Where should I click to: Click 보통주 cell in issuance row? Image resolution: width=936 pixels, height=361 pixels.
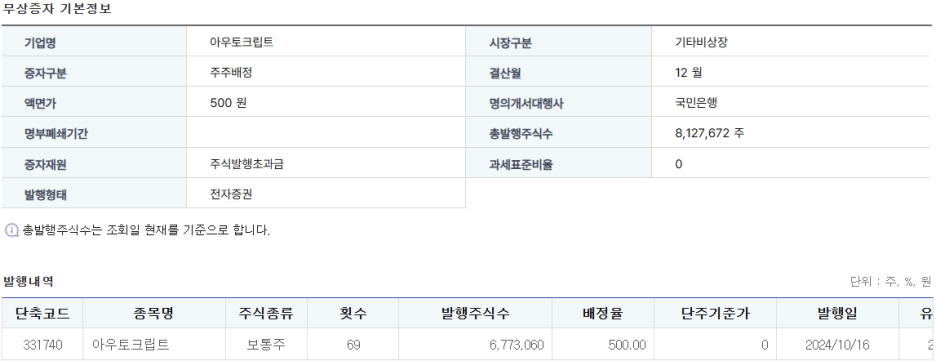tap(266, 345)
